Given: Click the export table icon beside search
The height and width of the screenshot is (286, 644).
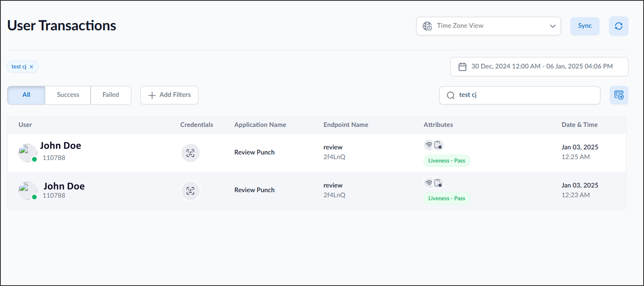Looking at the screenshot, I should coord(619,95).
